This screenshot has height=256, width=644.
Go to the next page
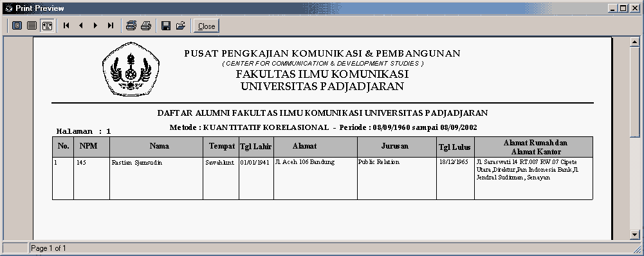coord(95,26)
